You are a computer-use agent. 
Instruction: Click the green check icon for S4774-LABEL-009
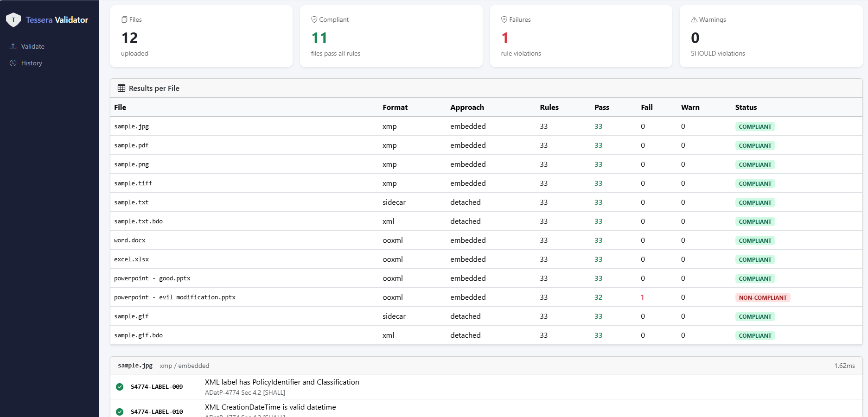tap(120, 387)
